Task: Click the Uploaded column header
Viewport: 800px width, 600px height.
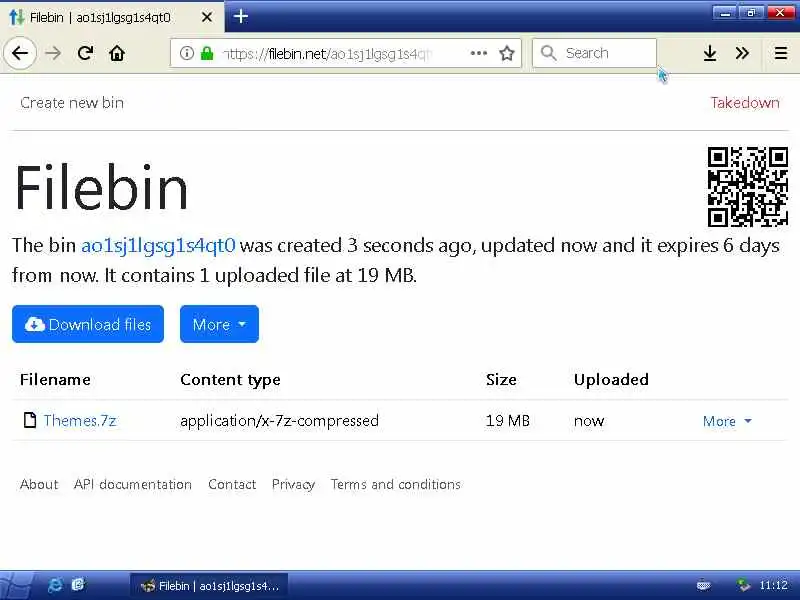Action: (611, 380)
